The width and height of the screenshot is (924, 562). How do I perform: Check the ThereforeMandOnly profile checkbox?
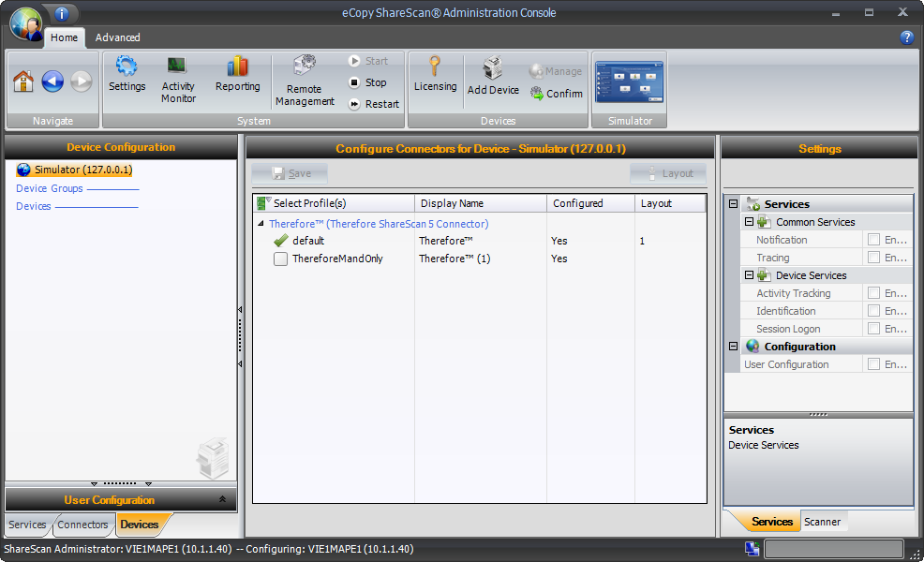click(280, 259)
